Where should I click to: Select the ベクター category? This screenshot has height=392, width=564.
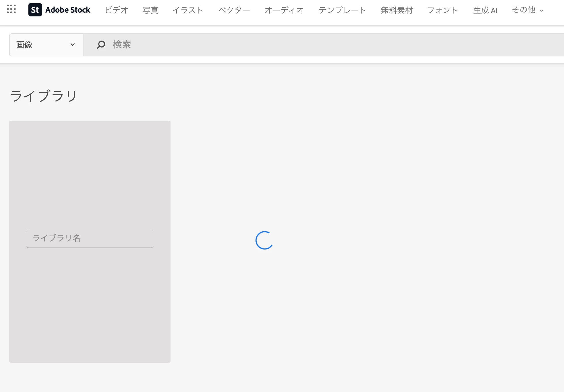coord(234,10)
